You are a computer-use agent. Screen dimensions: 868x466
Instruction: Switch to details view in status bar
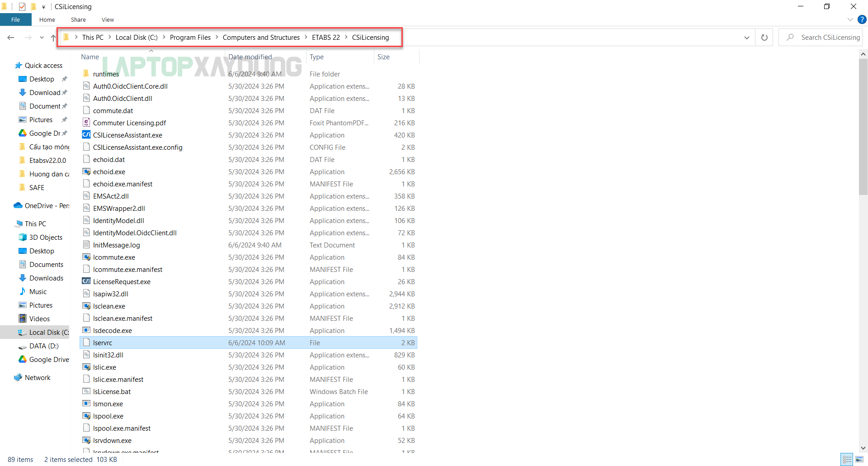tap(847, 459)
